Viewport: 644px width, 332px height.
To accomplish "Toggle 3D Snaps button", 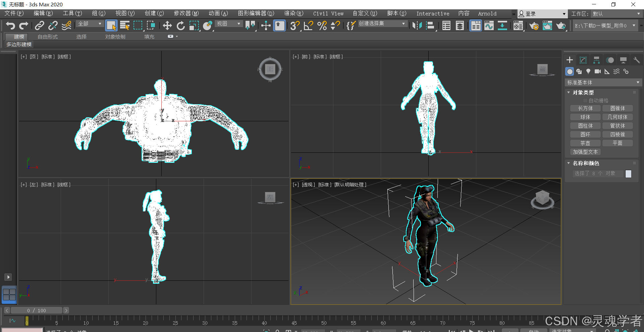I will click(295, 25).
